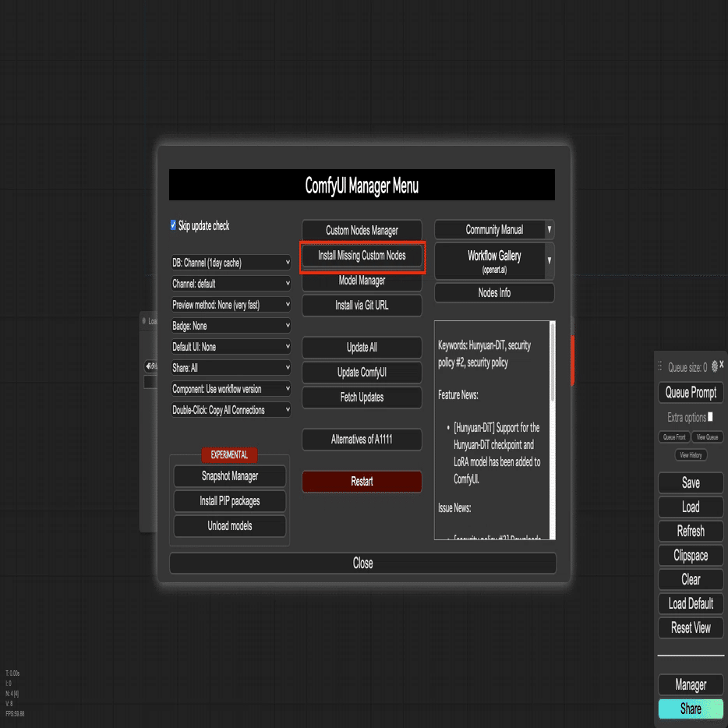Click Reset View button
Viewport: 728px width, 728px height.
(691, 627)
